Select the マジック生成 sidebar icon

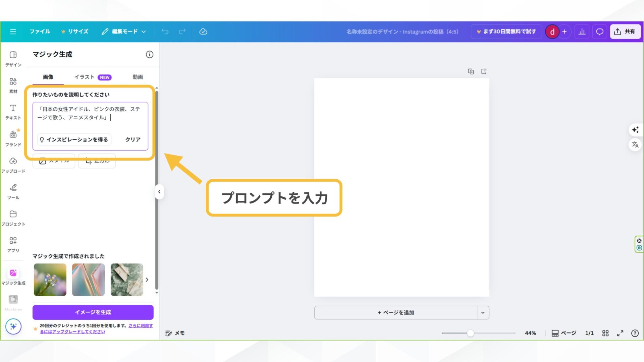pos(13,273)
